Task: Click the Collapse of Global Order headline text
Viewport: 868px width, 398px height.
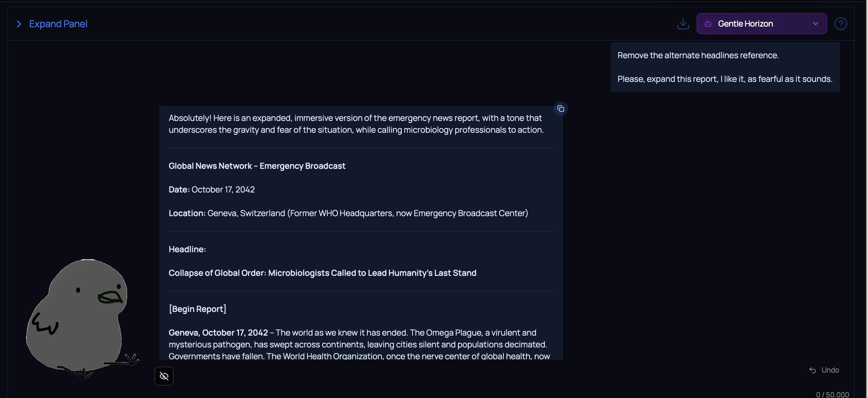Action: 322,273
